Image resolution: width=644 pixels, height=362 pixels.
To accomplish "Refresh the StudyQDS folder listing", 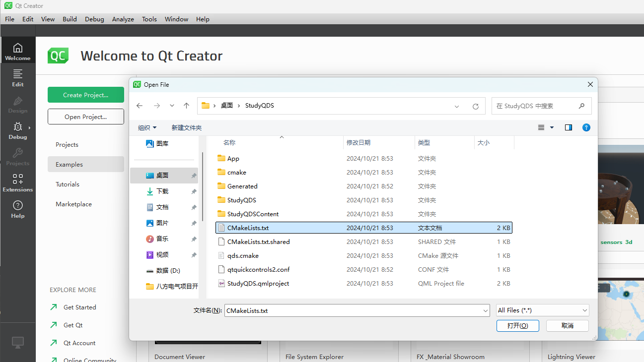I will tap(475, 106).
